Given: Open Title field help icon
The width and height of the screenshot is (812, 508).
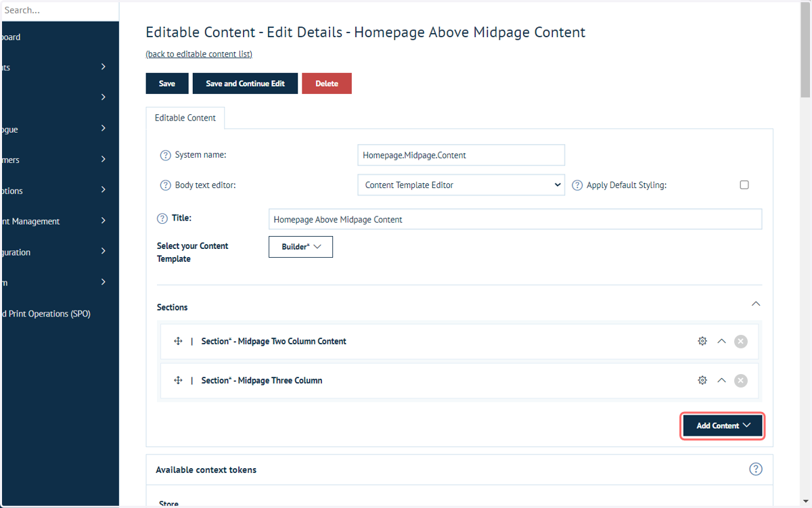Looking at the screenshot, I should point(162,218).
